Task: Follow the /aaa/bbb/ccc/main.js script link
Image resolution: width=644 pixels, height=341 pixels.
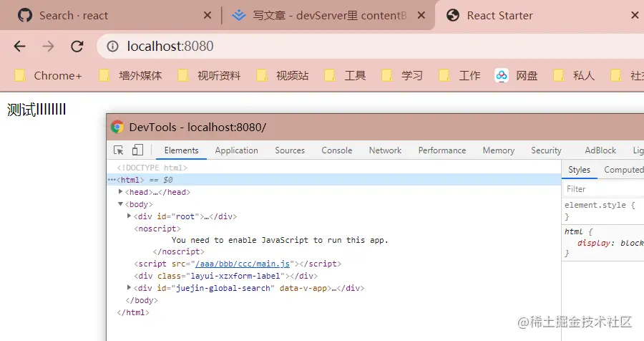Action: [243, 264]
